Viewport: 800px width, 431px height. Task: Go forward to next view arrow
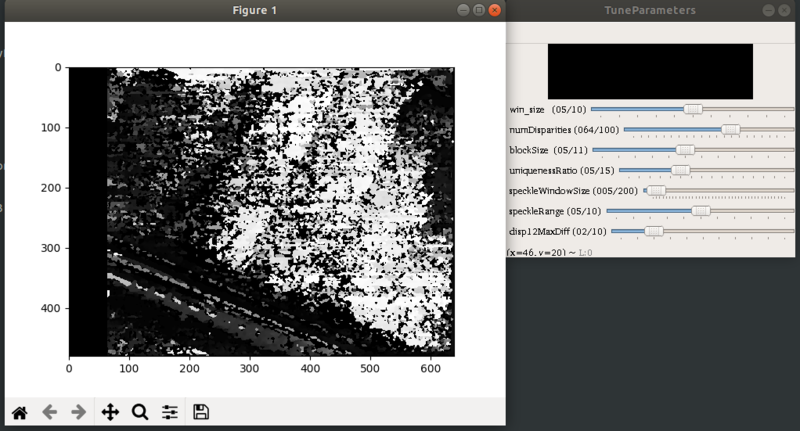[77, 412]
